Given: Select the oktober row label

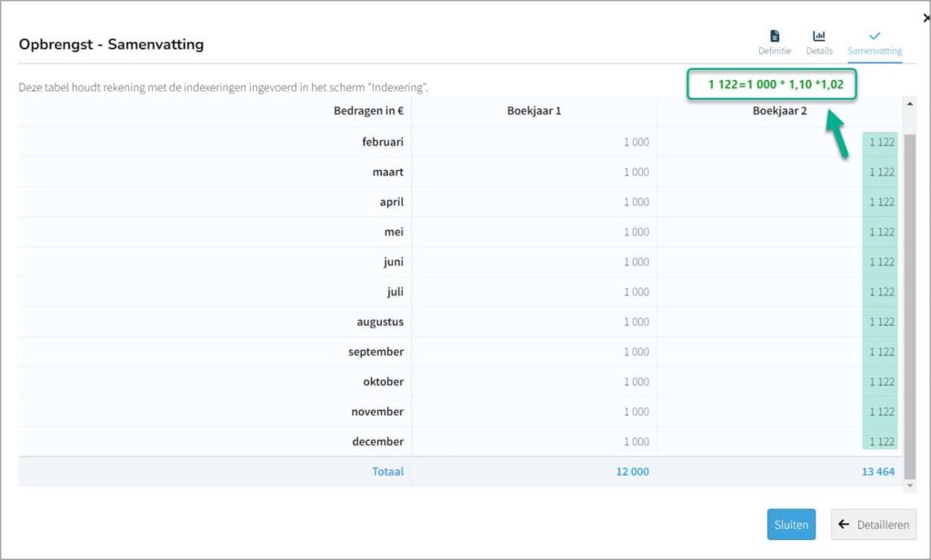Looking at the screenshot, I should click(x=383, y=382).
